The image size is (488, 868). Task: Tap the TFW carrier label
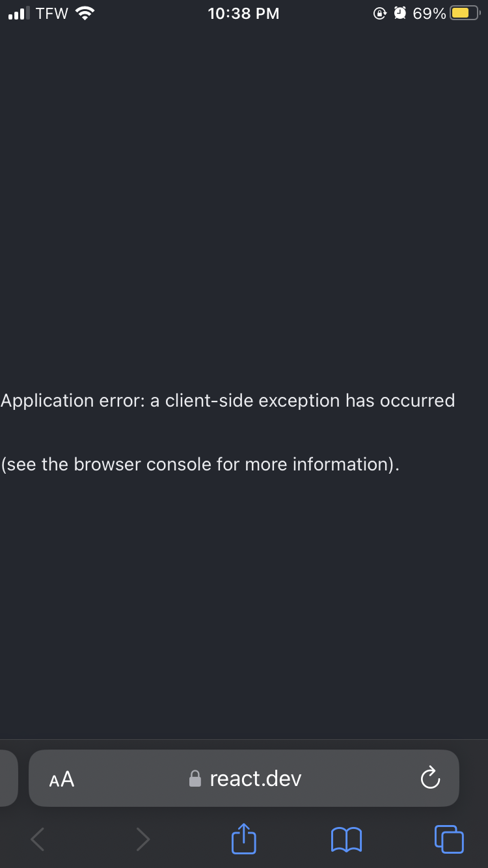[52, 14]
